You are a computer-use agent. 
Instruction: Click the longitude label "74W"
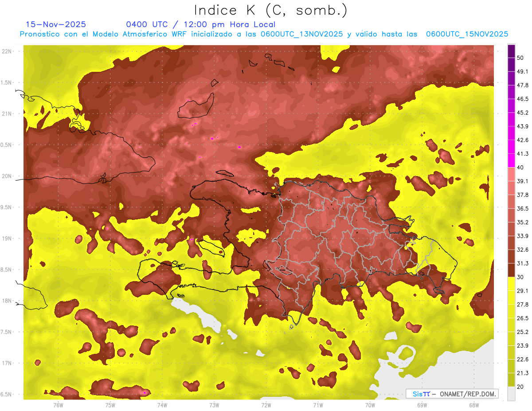coord(162,405)
